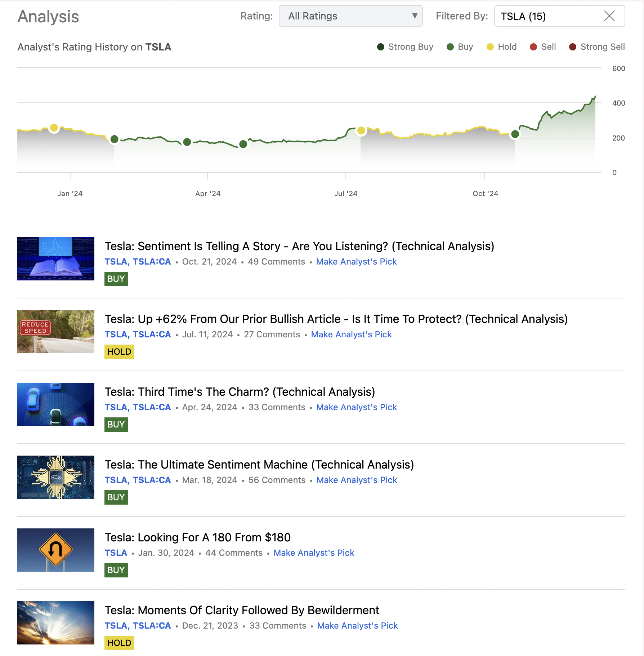Make Analyst's Pick for Jul. 11, 2024 article
Viewport: 644px width, 656px height.
pyautogui.click(x=351, y=334)
